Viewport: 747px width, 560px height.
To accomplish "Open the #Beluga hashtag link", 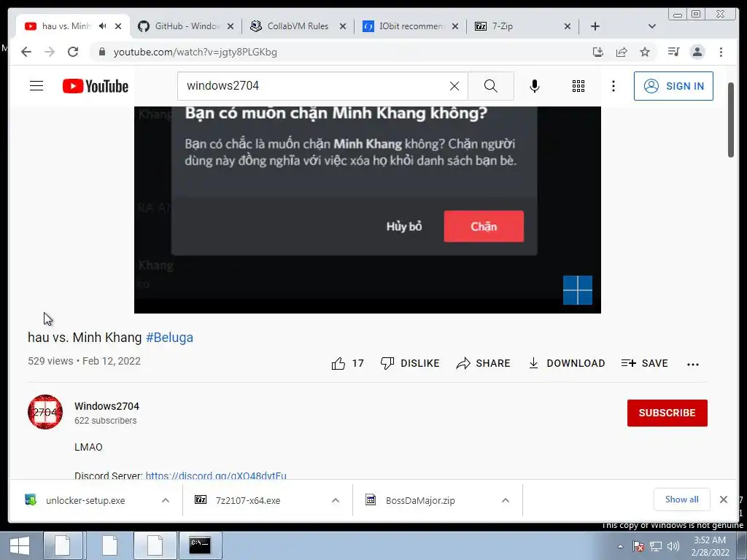I will click(x=169, y=338).
